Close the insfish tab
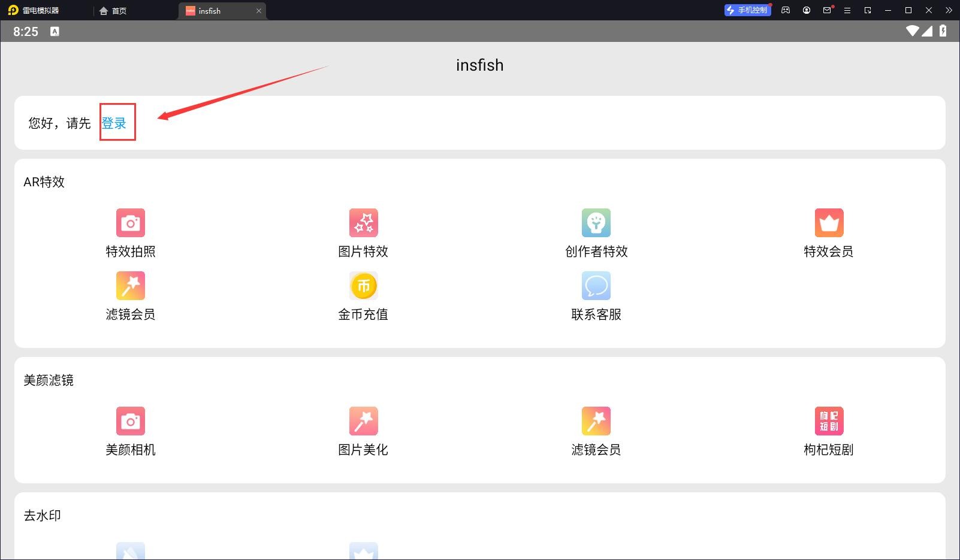The image size is (960, 560). (259, 11)
